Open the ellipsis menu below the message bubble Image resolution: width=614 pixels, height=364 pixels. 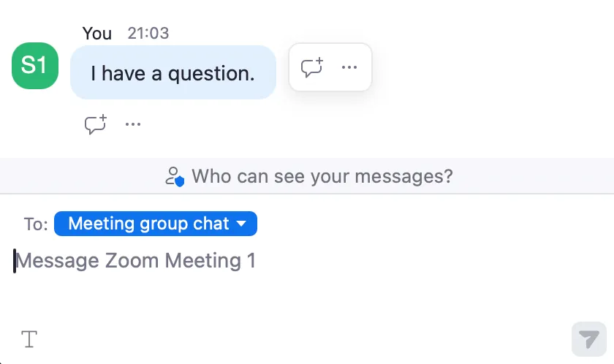coord(132,124)
